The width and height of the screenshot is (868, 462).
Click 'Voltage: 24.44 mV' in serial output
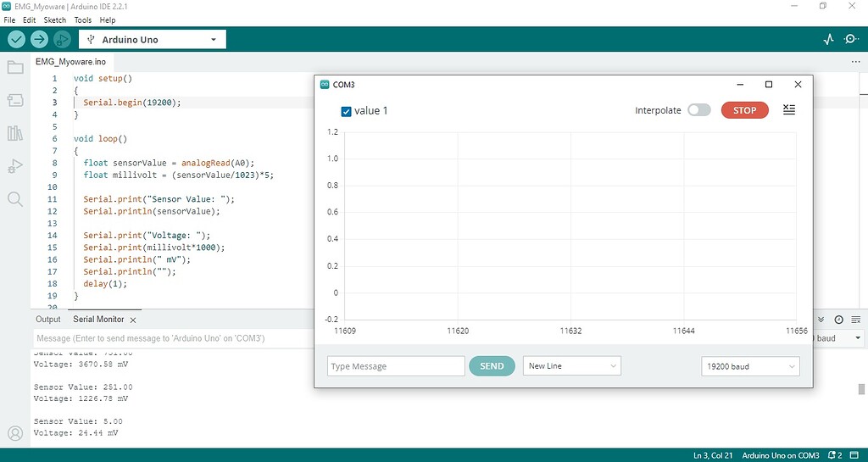pos(75,432)
